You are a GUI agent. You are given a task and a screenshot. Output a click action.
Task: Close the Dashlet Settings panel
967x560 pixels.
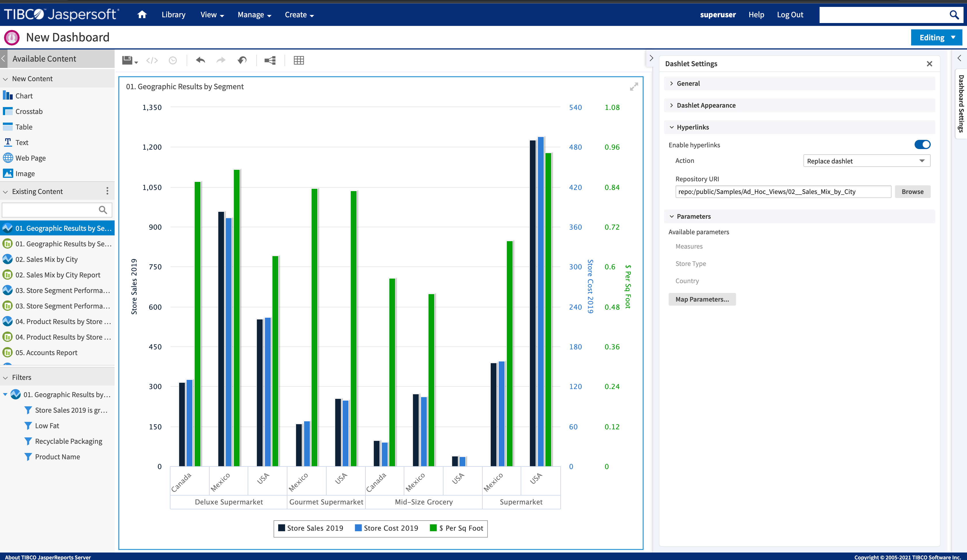(x=929, y=64)
